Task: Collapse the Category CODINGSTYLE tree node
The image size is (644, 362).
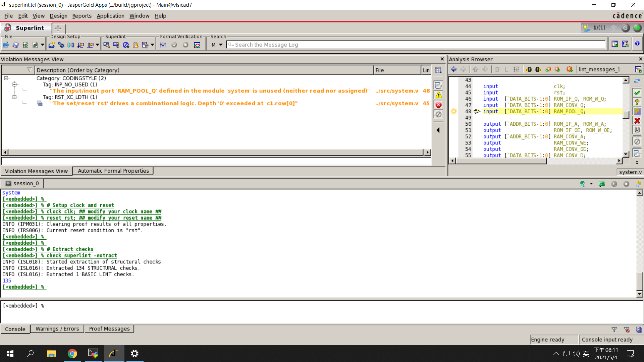Action: [6, 78]
